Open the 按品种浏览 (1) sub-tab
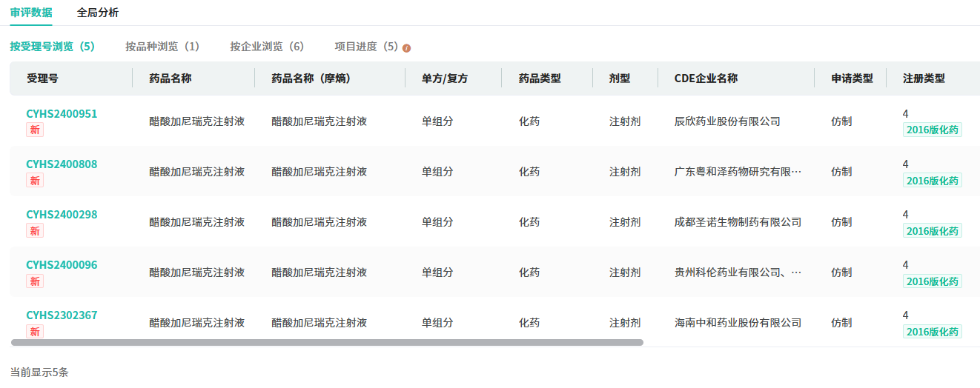The height and width of the screenshot is (388, 980). click(x=162, y=47)
